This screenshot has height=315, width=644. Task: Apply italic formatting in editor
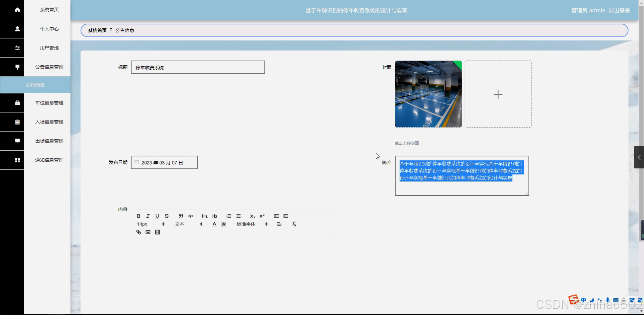pyautogui.click(x=148, y=216)
